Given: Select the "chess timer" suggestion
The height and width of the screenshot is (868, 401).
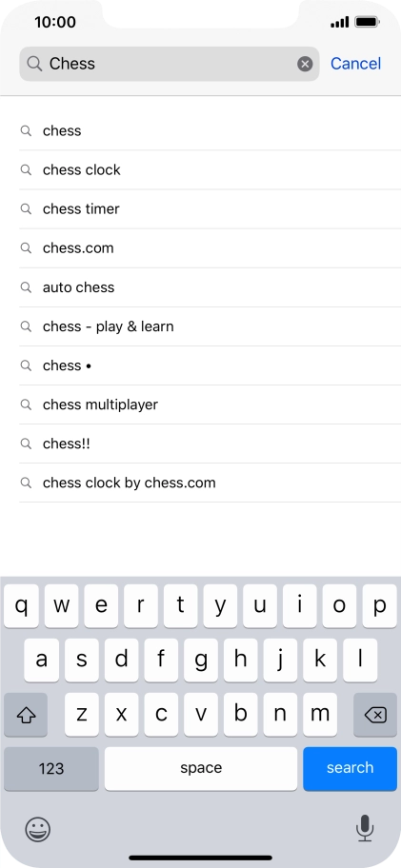Looking at the screenshot, I should (210, 209).
